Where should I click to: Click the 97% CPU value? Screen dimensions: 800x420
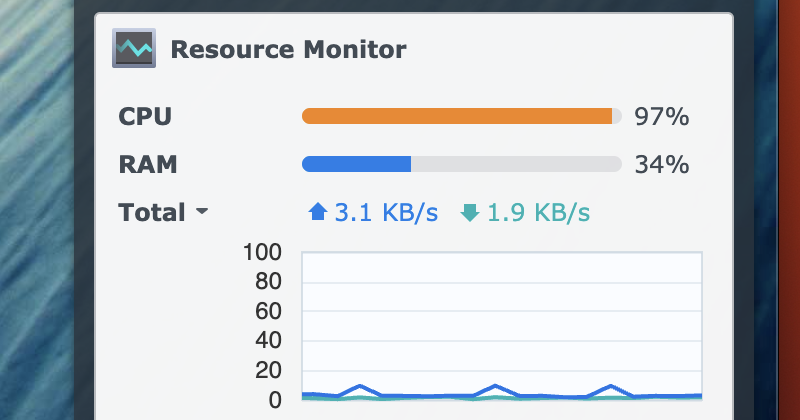pyautogui.click(x=661, y=117)
